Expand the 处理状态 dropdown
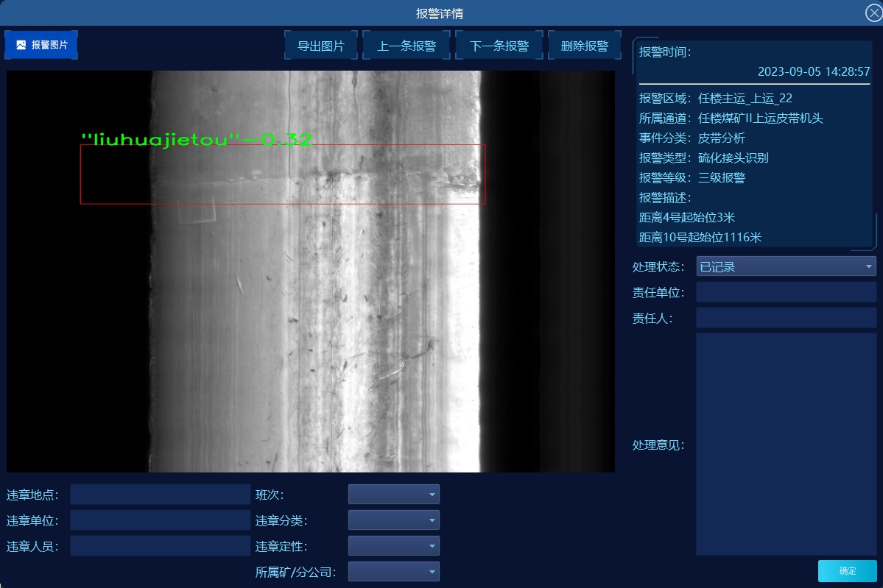This screenshot has width=883, height=588. (x=786, y=266)
